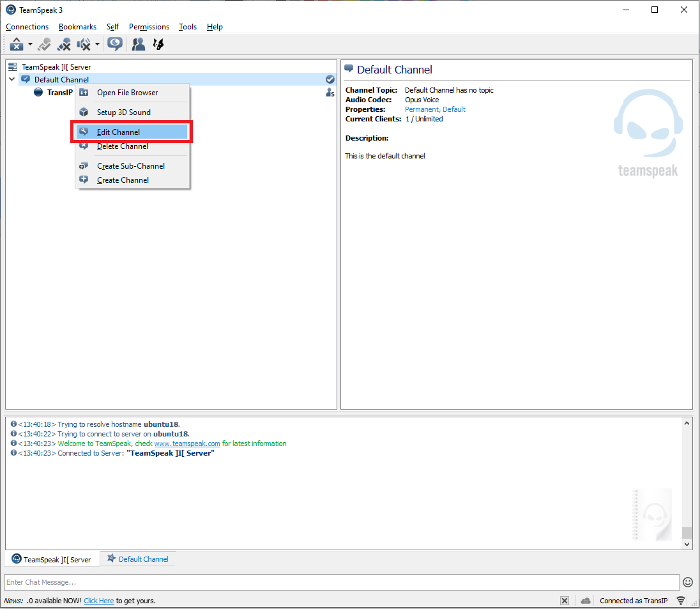
Task: Open the away status dropdown arrow
Action: click(x=30, y=44)
